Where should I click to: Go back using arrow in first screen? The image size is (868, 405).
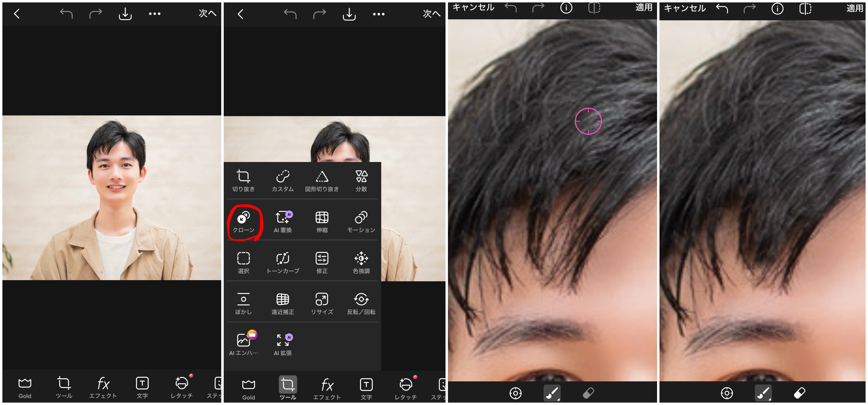tap(17, 13)
